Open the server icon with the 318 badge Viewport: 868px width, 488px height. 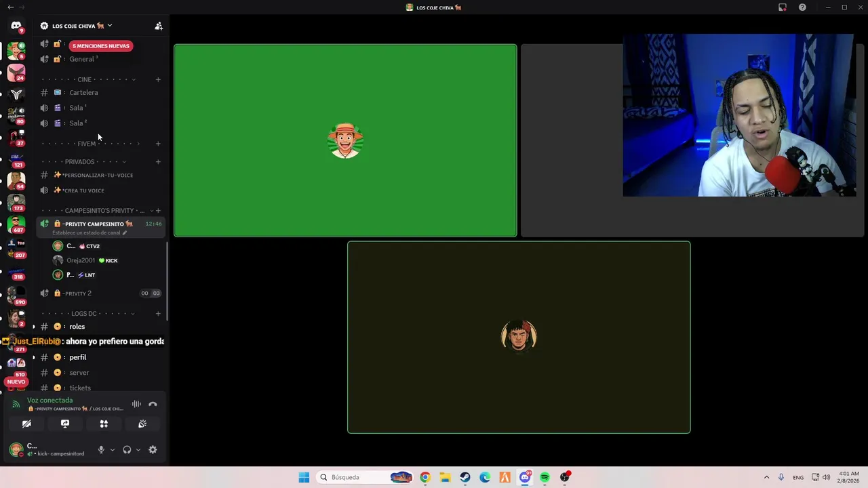coord(16,271)
